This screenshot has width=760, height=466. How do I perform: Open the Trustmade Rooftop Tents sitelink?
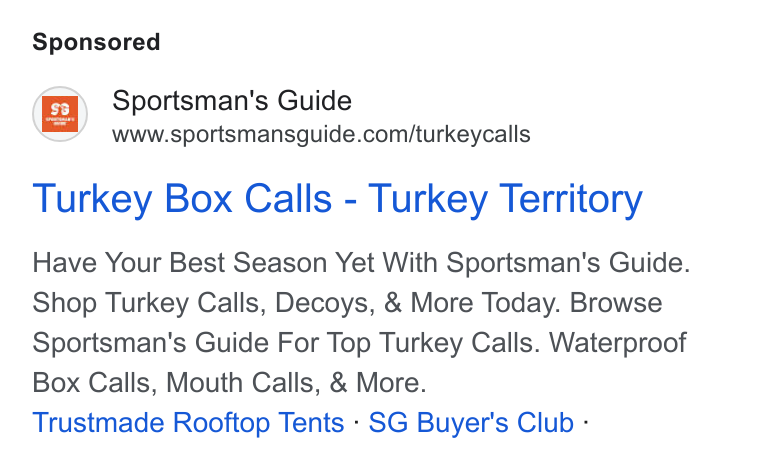(188, 422)
